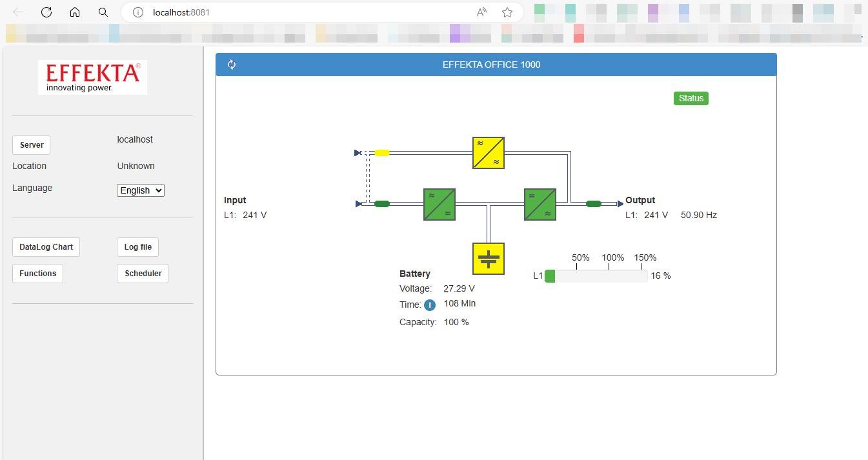Screen dimensions: 868x460
Task: Click the yellow bypass converter block
Action: (x=489, y=153)
